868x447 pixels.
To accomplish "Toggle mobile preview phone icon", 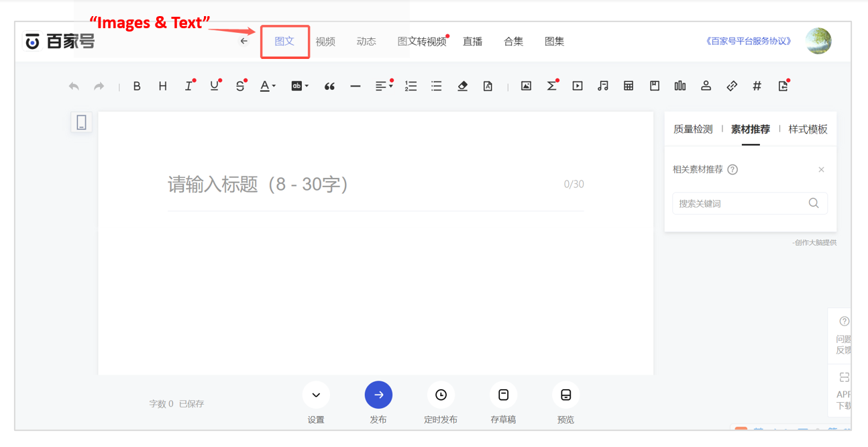I will [81, 122].
